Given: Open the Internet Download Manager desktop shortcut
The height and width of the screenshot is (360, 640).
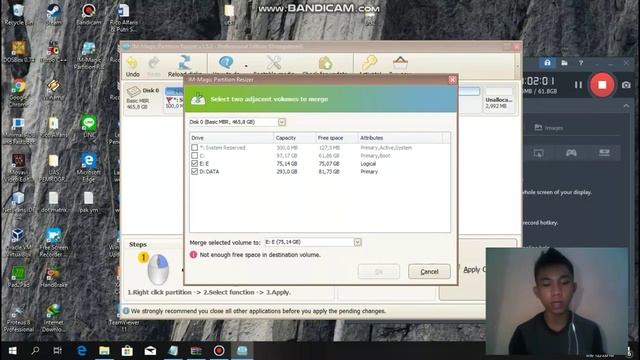Looking at the screenshot, I should 53,318.
